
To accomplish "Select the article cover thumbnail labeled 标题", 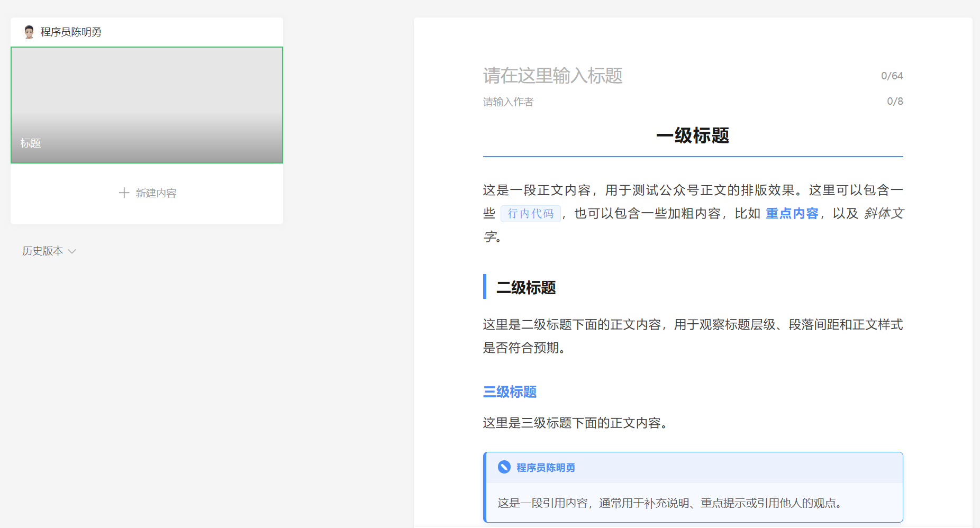I will coord(147,105).
